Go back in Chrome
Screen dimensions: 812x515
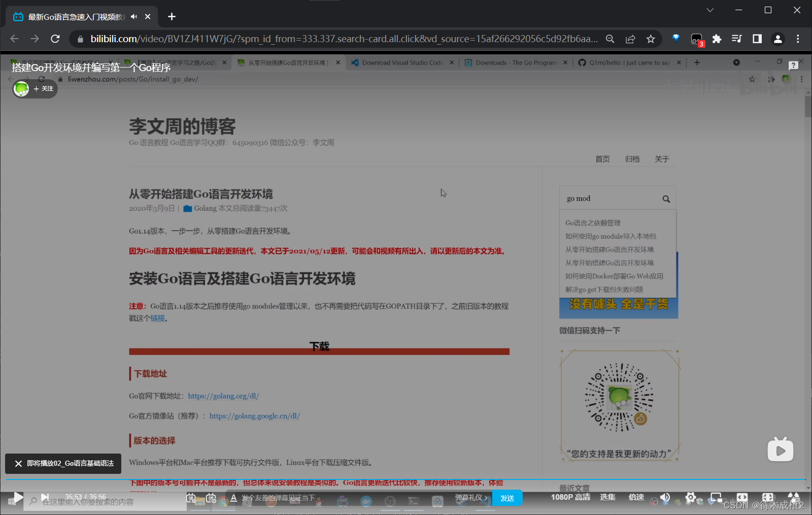click(14, 39)
